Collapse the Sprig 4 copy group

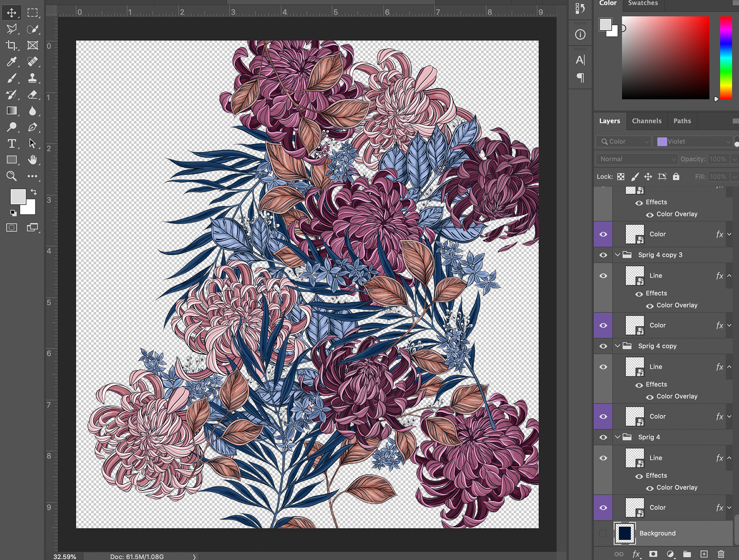click(617, 346)
